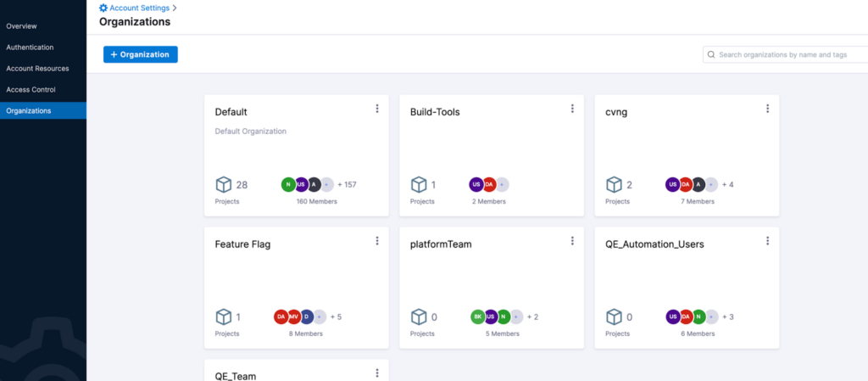Screen dimensions: 868x381
Task: Click red DA avatar on Build-Tools card
Action: pyautogui.click(x=489, y=184)
